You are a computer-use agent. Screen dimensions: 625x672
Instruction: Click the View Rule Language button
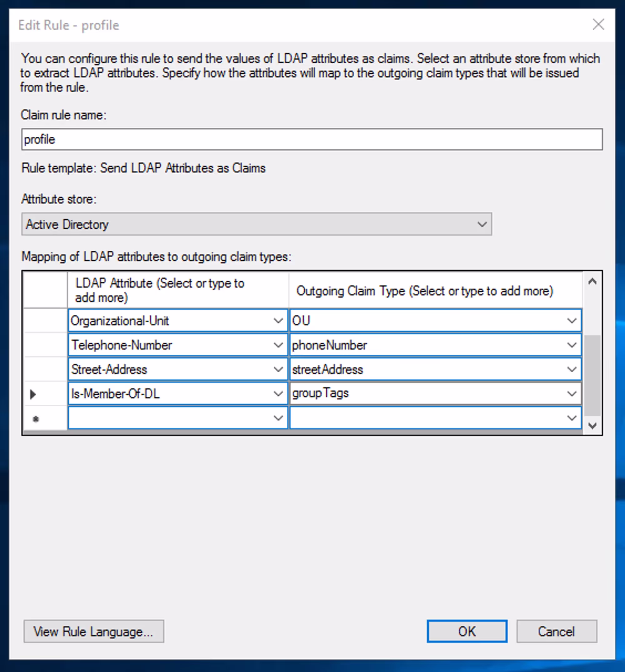click(94, 631)
